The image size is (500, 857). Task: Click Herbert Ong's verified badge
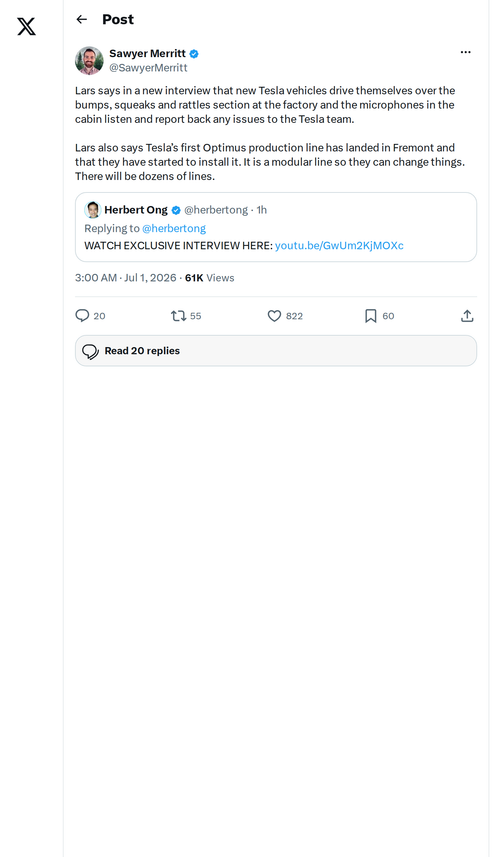tap(176, 210)
